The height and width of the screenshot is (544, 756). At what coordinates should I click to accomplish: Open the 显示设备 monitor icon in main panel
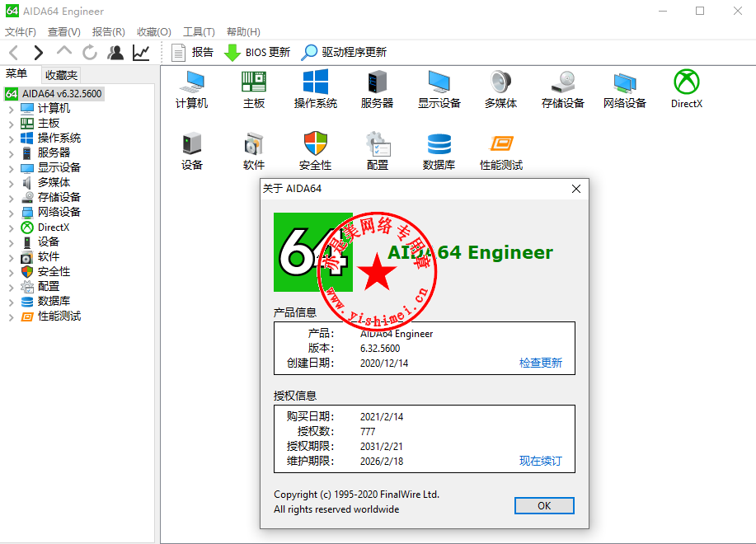(x=439, y=89)
